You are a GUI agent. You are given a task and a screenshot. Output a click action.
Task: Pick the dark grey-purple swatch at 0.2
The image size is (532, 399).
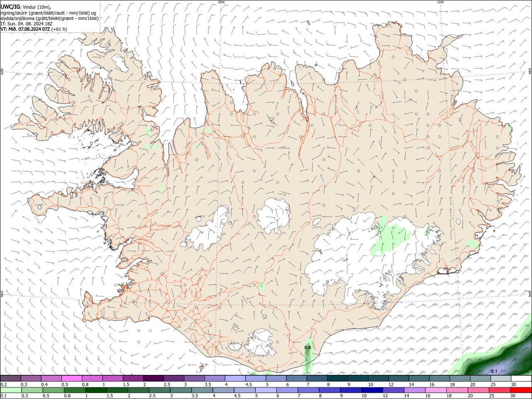tap(10, 378)
